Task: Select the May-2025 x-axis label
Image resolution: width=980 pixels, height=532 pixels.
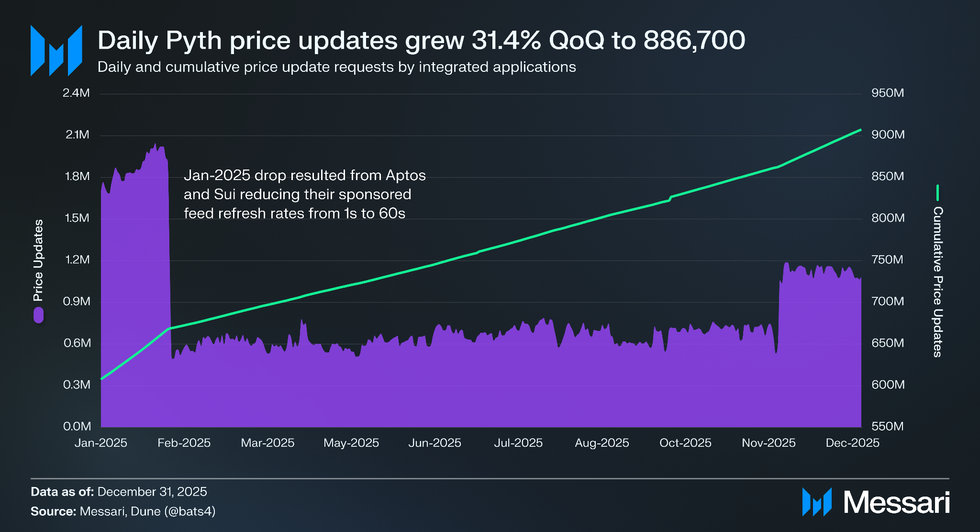Action: (x=351, y=443)
